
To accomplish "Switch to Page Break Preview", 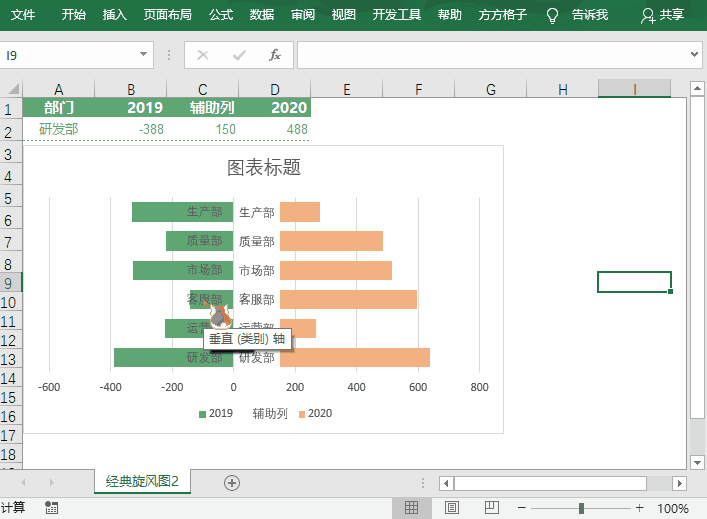I will click(491, 508).
